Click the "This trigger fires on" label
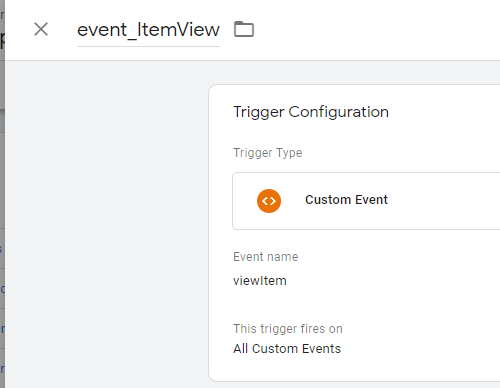This screenshot has width=500, height=388. [288, 329]
